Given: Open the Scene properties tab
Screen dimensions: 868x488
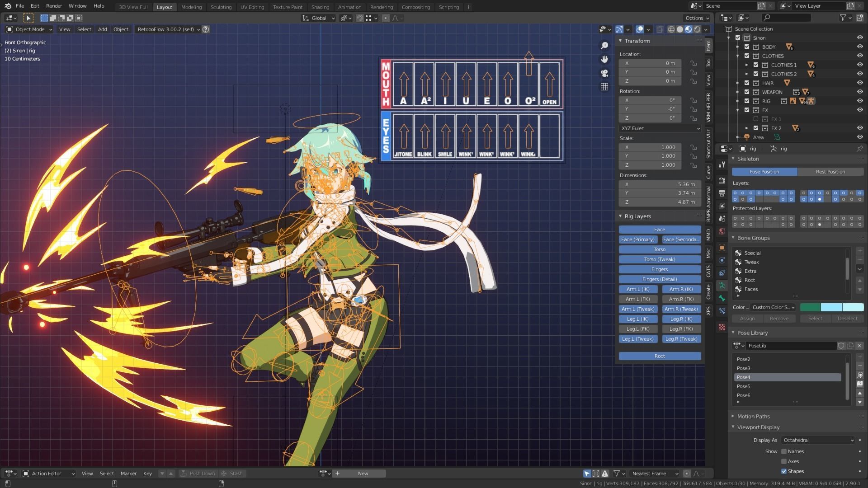Looking at the screenshot, I should pos(722,219).
